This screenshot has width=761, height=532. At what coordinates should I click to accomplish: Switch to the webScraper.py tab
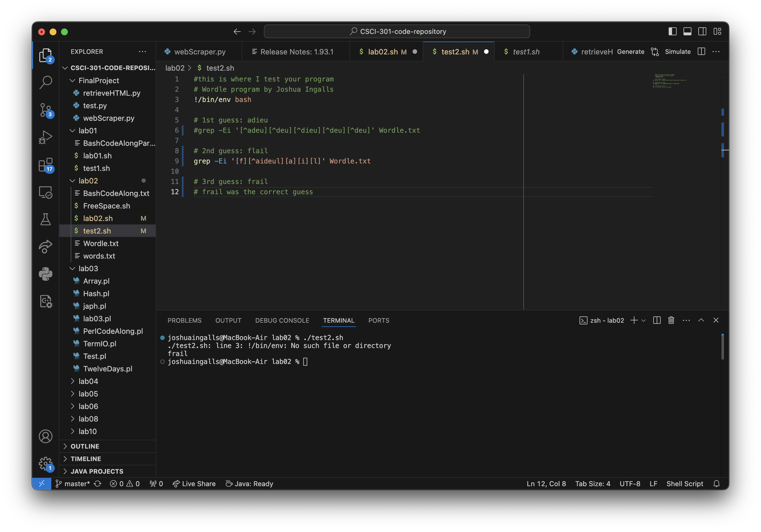point(199,52)
